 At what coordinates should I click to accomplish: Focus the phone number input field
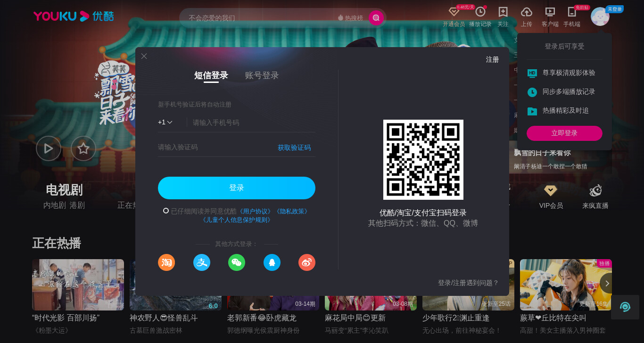pos(254,122)
